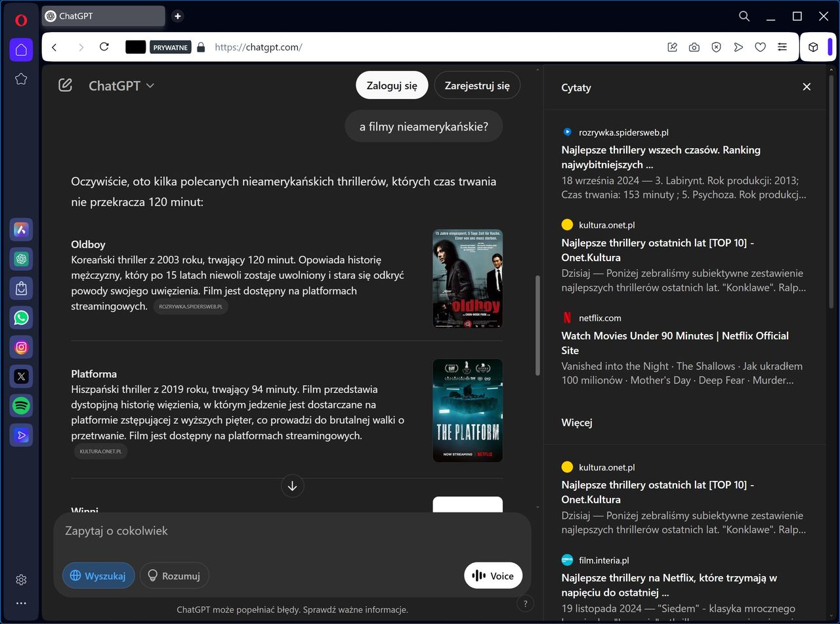Go back with the back arrow

pos(54,47)
